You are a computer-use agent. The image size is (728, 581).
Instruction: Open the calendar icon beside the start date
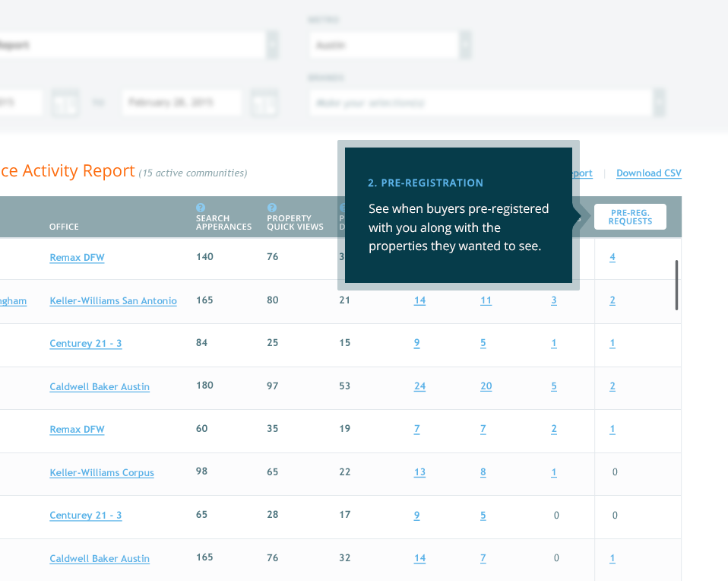click(x=64, y=103)
